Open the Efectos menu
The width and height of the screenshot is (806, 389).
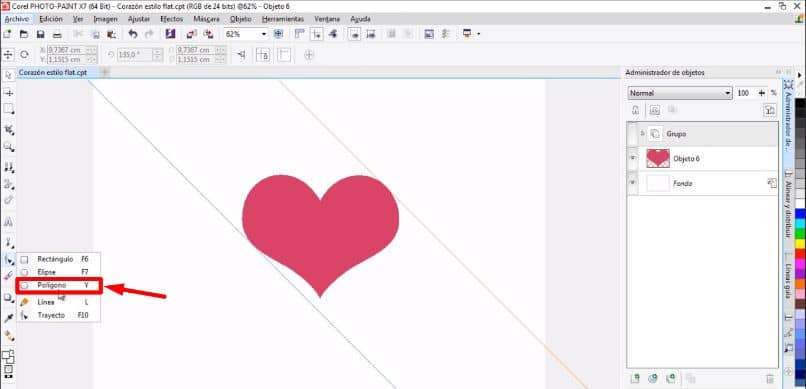point(172,19)
